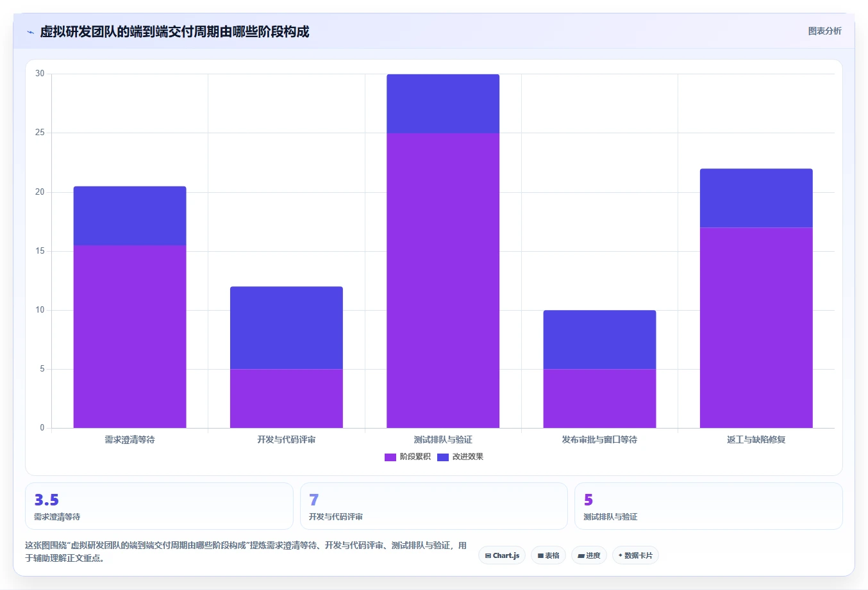Open the 3.5 需求澄清等待 data card

[x=159, y=506]
